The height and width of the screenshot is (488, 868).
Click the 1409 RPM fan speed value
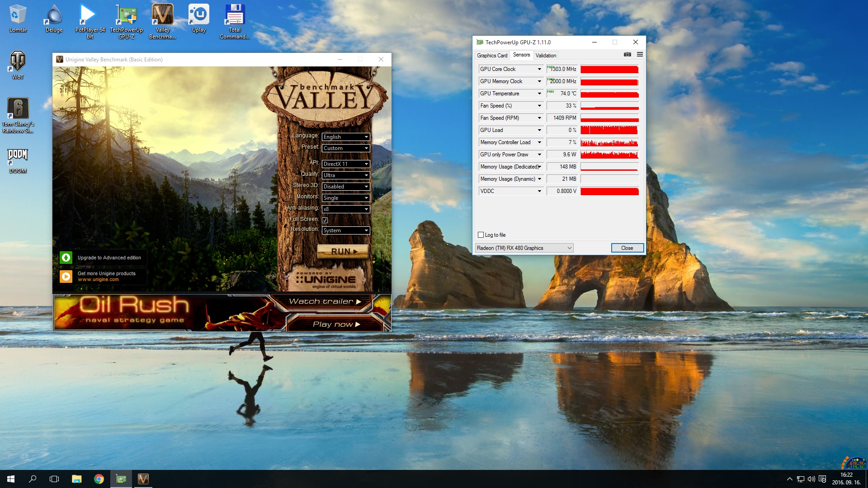pos(562,118)
